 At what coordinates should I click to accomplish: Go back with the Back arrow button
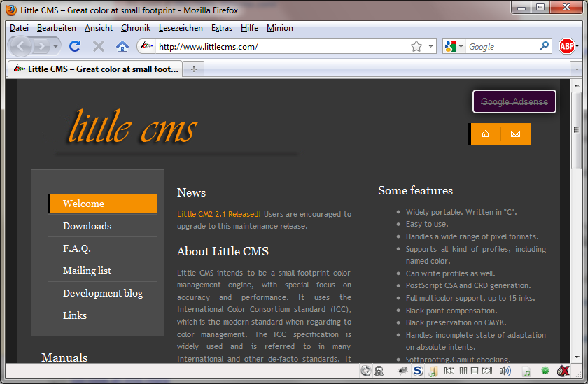[20, 46]
